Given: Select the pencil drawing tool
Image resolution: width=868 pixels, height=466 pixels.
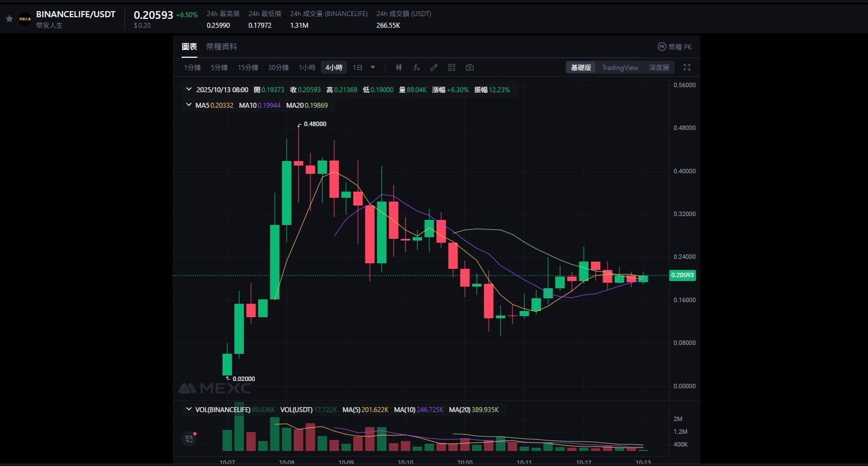Looking at the screenshot, I should (x=434, y=67).
